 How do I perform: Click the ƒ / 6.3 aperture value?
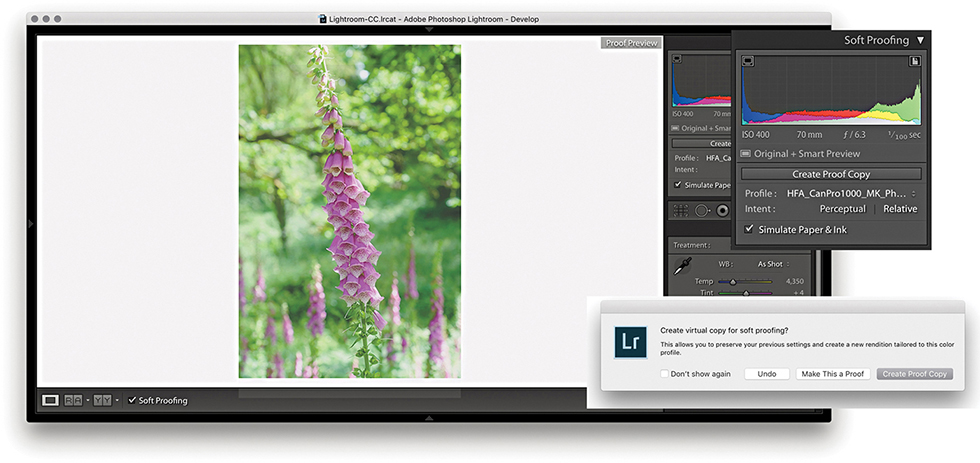coord(852,134)
